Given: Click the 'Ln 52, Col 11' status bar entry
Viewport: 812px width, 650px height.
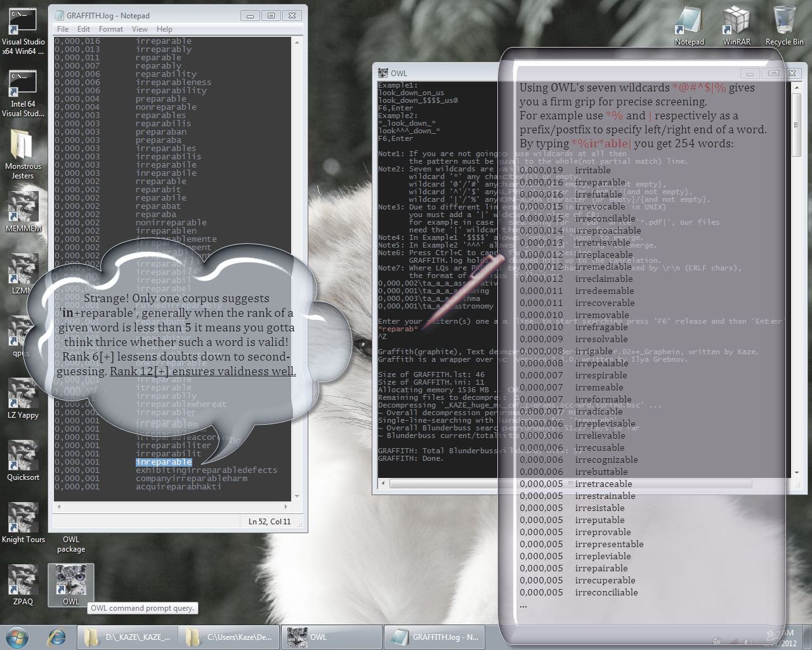Looking at the screenshot, I should (270, 522).
